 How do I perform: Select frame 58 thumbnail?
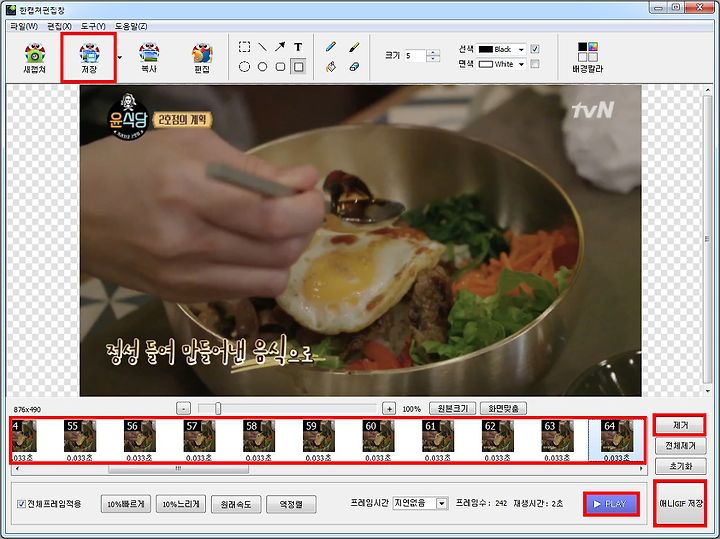click(x=259, y=436)
